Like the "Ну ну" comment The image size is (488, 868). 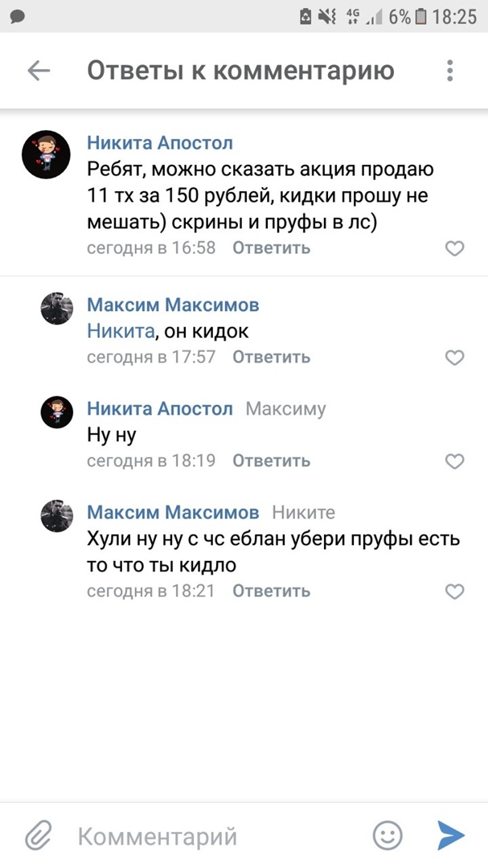click(x=454, y=461)
